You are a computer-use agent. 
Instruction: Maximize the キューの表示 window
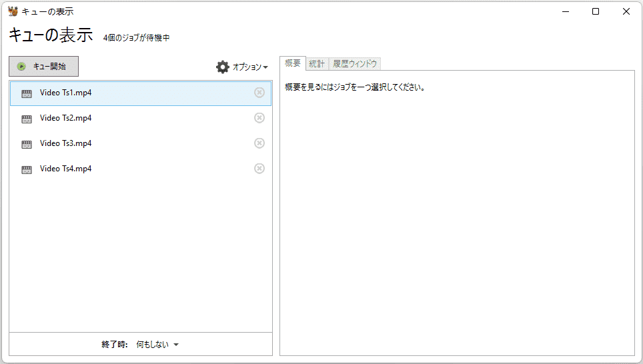coord(596,11)
